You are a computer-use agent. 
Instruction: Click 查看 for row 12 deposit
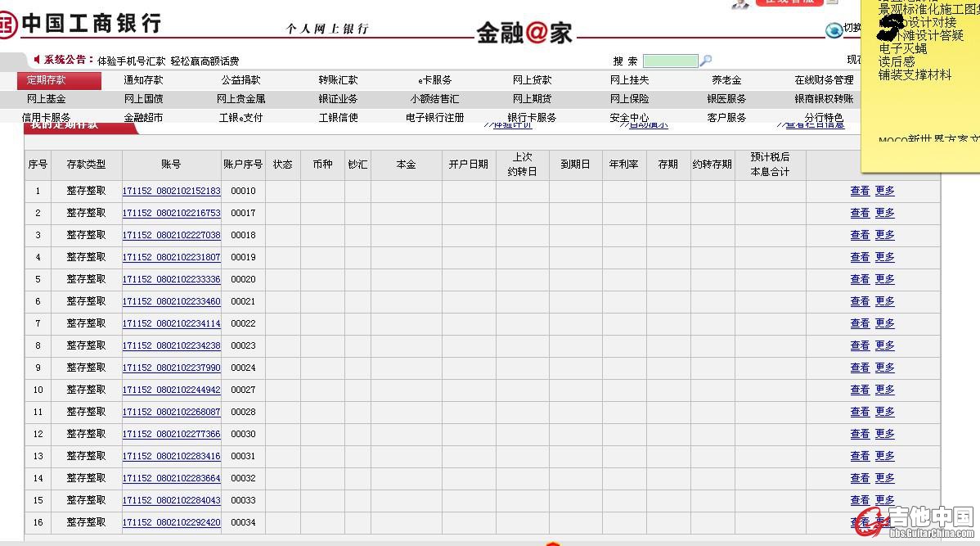(x=860, y=434)
